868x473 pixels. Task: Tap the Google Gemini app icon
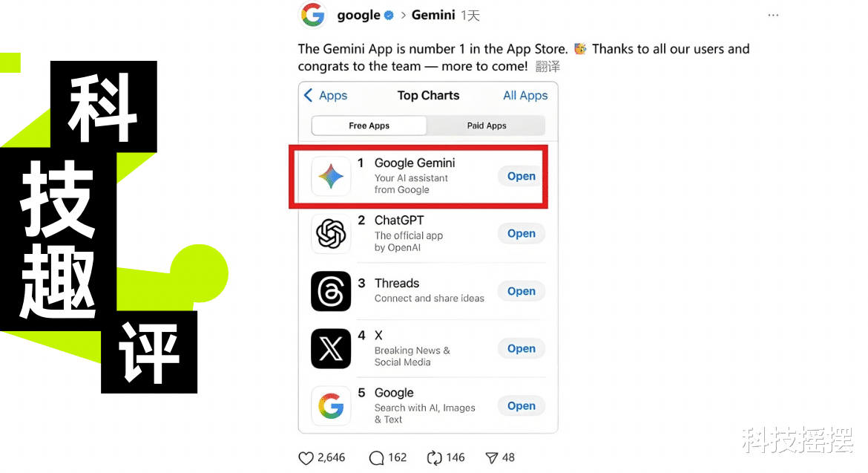click(x=331, y=176)
